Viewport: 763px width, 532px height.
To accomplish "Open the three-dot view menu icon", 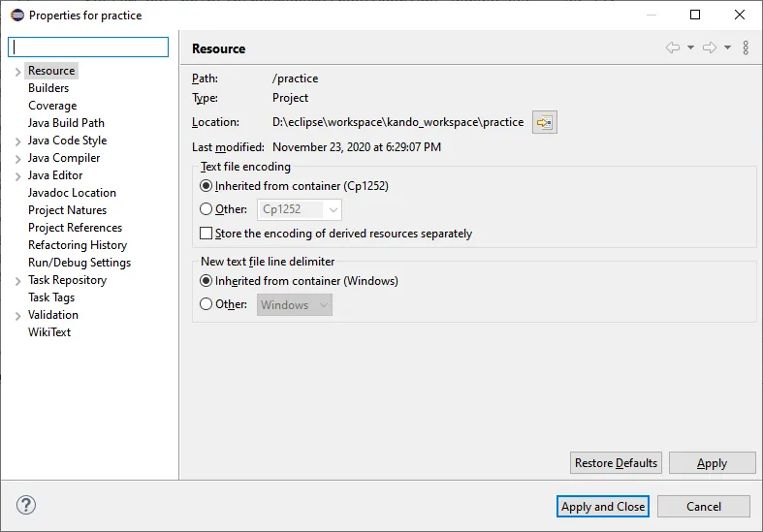I will click(746, 47).
